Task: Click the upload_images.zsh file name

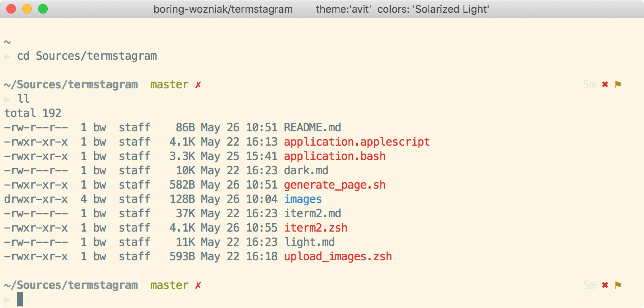Action: (338, 256)
